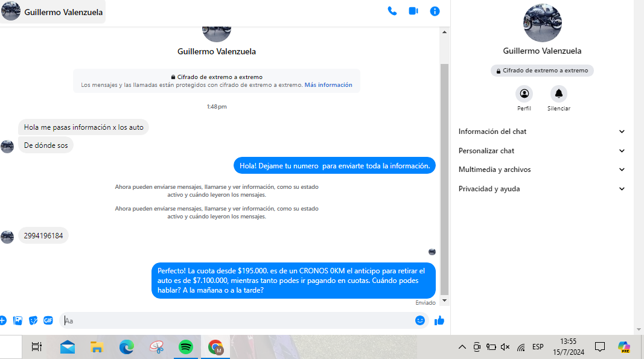Start a voice call with Guillermo Valenzuela
644x359 pixels.
[392, 11]
